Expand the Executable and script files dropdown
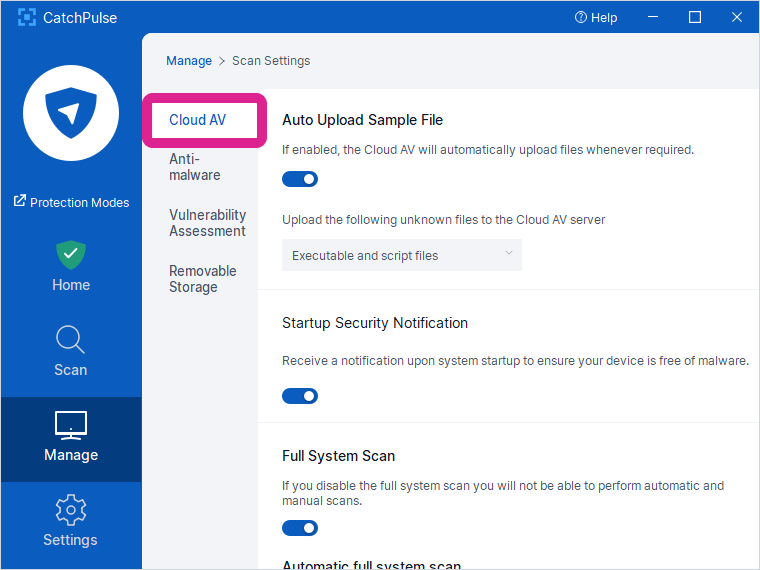Screen dimensions: 760x570 [x=401, y=255]
